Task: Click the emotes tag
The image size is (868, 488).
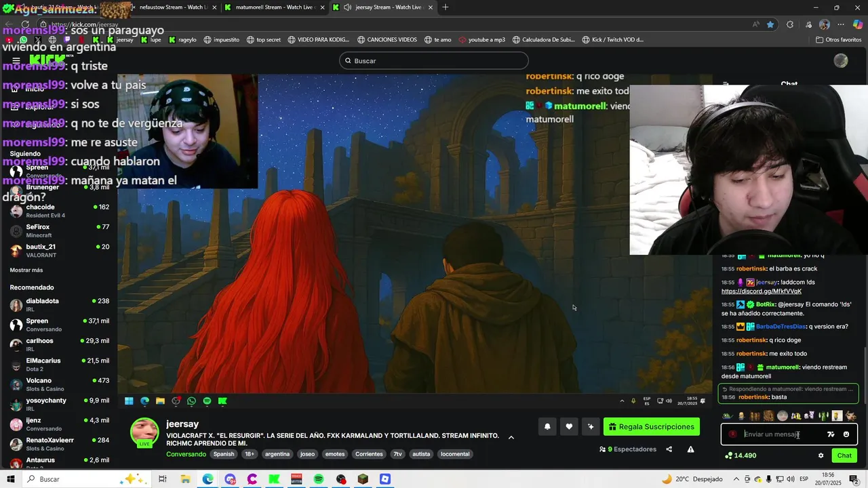Action: click(335, 454)
